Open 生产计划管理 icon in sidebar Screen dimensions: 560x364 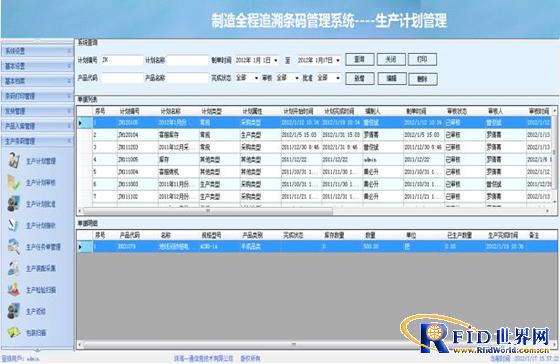14,160
